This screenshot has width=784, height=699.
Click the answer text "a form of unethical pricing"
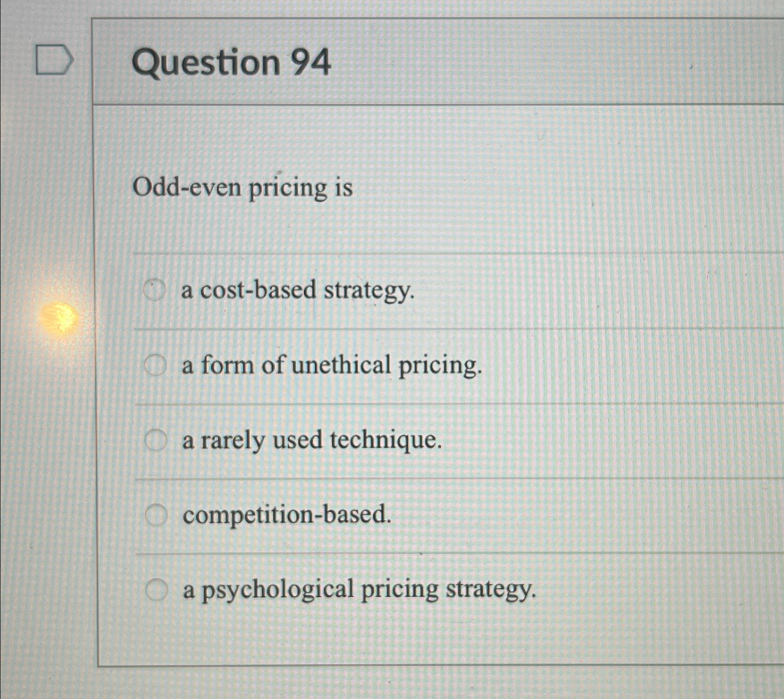click(332, 367)
